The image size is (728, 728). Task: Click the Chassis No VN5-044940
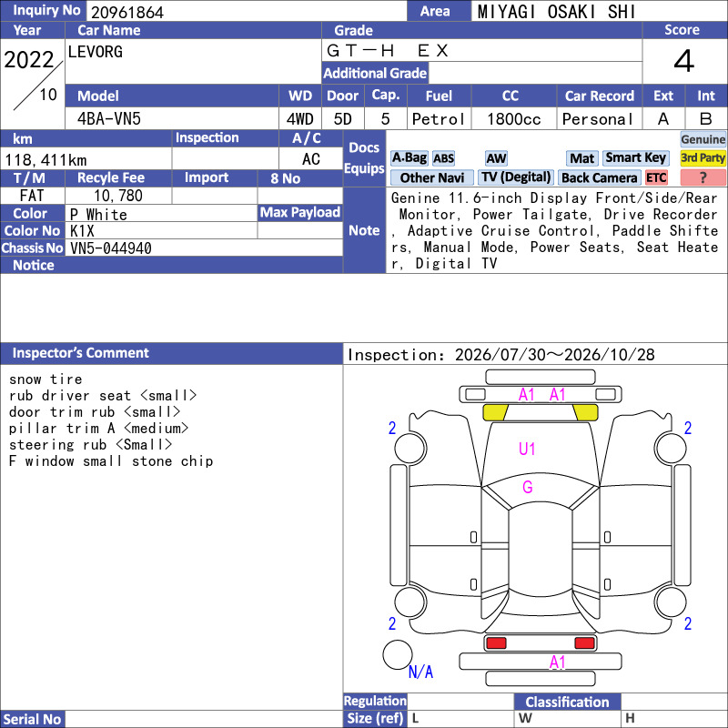(111, 248)
